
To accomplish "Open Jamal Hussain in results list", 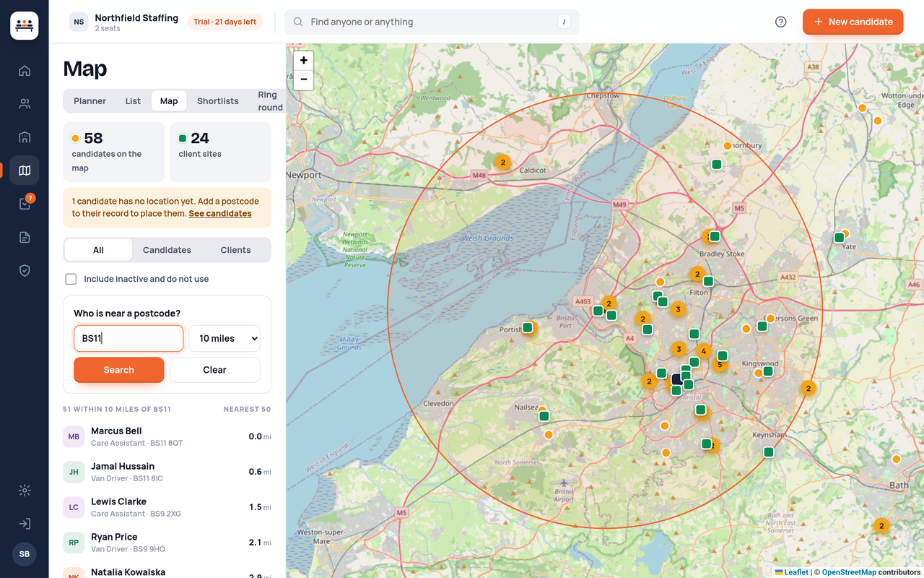I will tap(167, 472).
